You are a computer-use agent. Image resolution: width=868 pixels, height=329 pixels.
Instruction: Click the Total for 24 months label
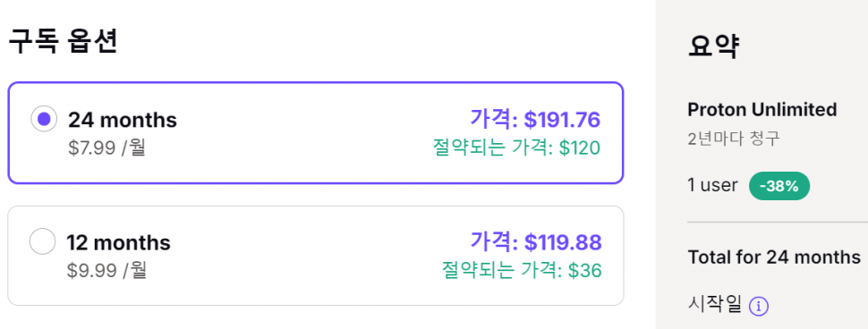tap(774, 257)
